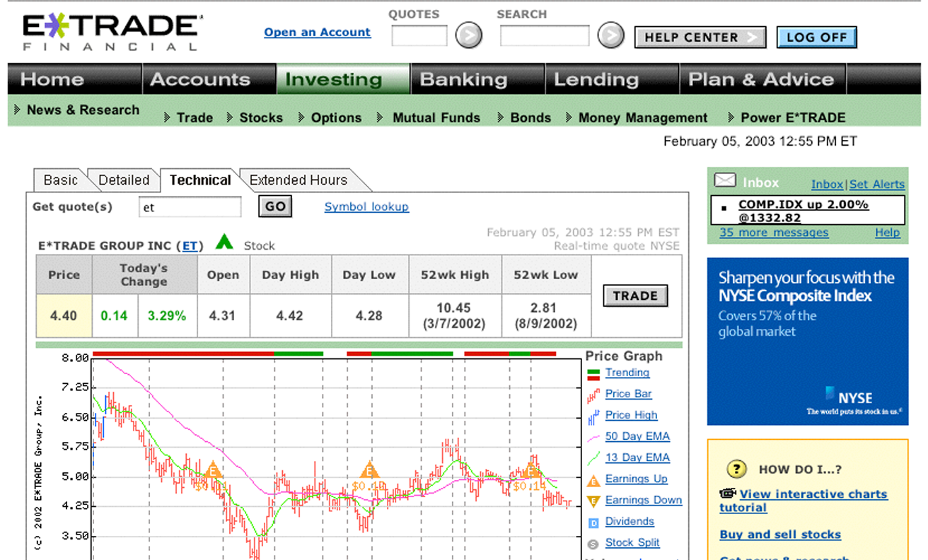Click the green up arrow beside Stock

pos(224,242)
